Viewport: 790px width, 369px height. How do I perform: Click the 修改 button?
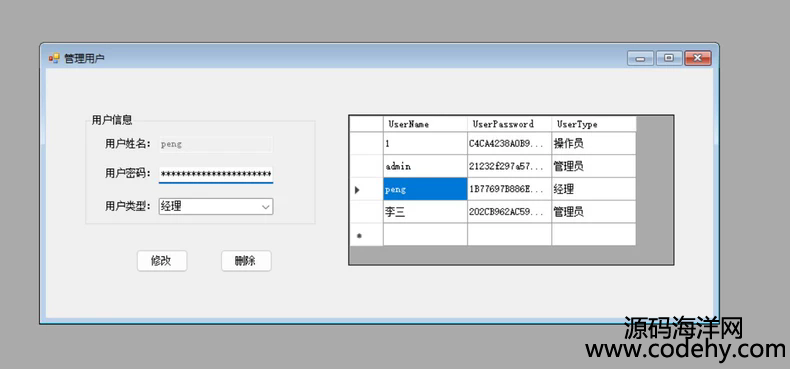coord(162,261)
